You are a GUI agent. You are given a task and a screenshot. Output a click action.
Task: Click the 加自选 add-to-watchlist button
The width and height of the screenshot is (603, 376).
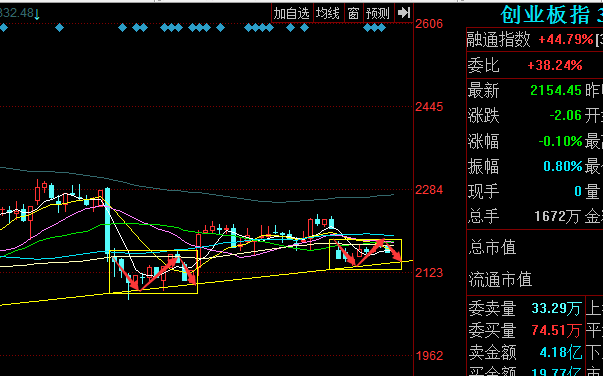pos(292,13)
